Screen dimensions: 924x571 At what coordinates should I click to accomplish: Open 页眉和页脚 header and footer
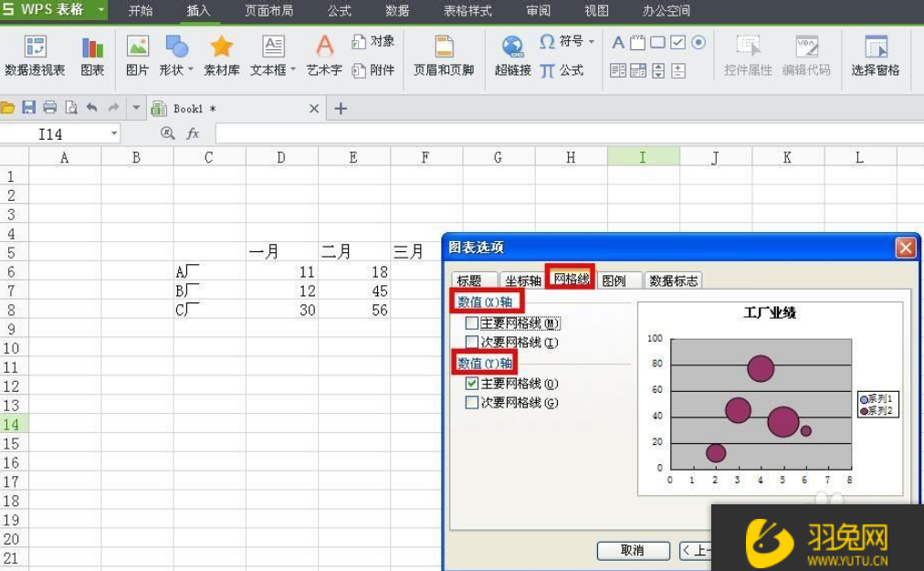pyautogui.click(x=444, y=56)
